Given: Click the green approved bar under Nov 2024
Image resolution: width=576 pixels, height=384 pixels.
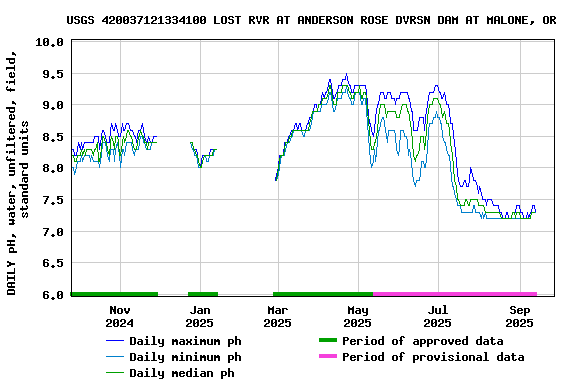Looking at the screenshot, I should [x=114, y=294].
